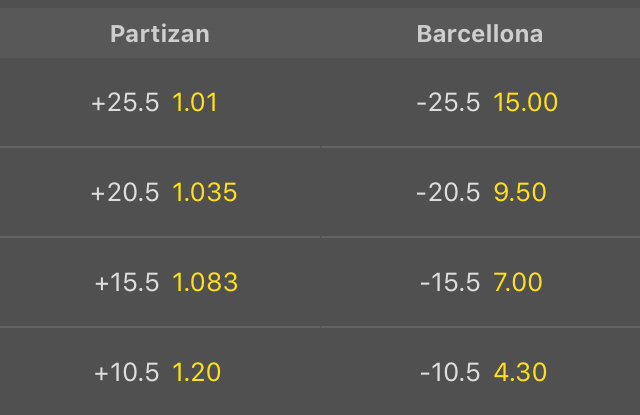
Task: Tap the 1.20 odds value
Action: (x=196, y=372)
